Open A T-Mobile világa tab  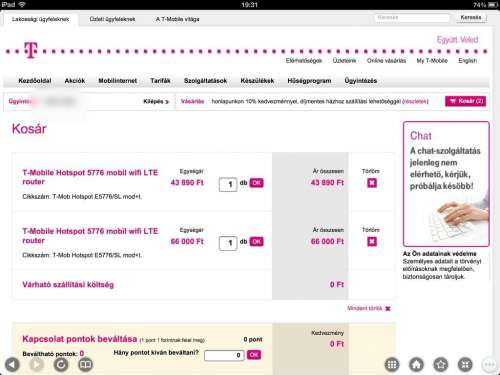pos(178,19)
